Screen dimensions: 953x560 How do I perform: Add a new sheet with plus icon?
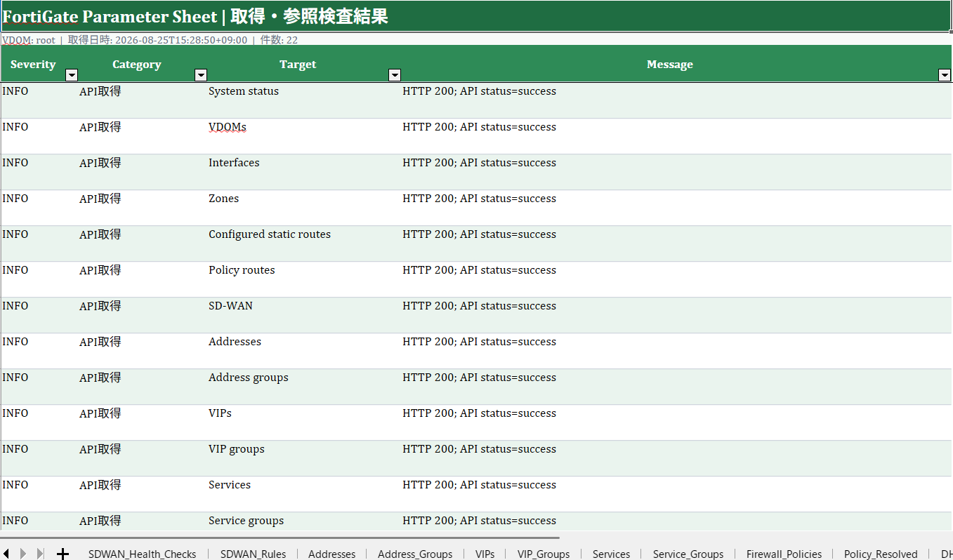click(63, 554)
